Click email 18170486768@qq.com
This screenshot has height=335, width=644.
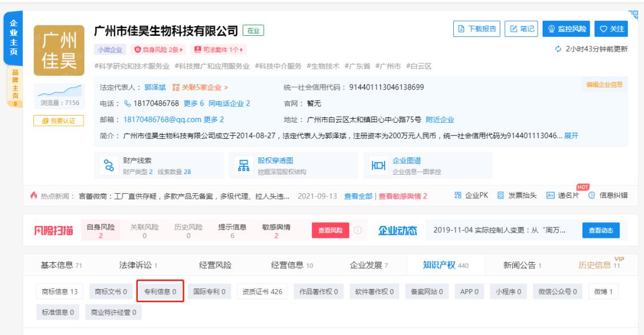click(x=162, y=119)
